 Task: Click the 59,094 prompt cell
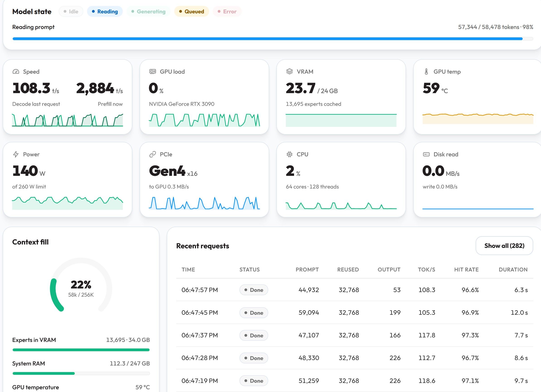[309, 312]
